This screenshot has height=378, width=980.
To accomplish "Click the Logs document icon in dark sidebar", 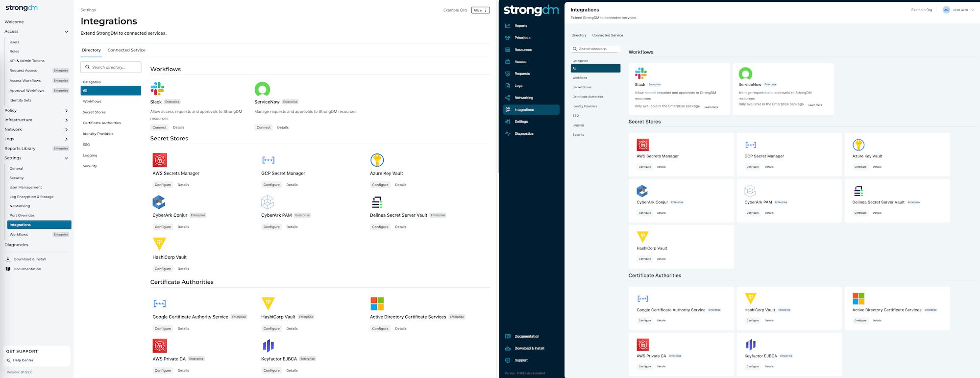I will pyautogui.click(x=508, y=86).
